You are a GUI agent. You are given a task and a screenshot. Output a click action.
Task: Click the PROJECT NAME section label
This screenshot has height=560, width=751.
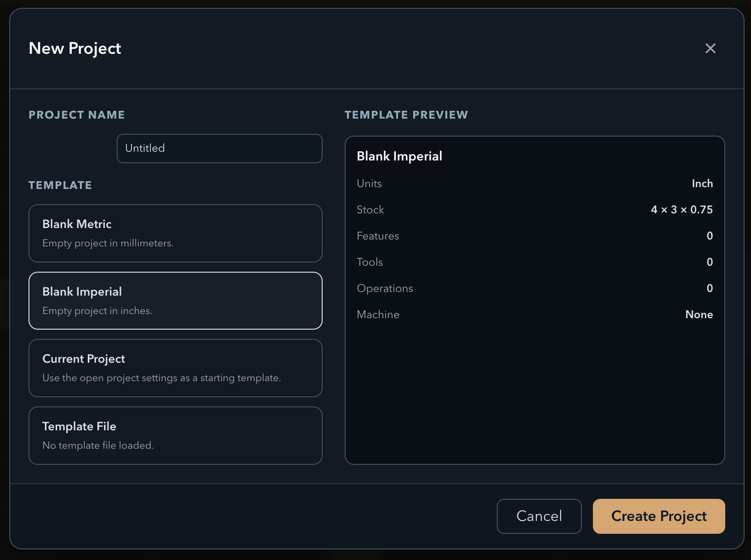[x=76, y=115]
